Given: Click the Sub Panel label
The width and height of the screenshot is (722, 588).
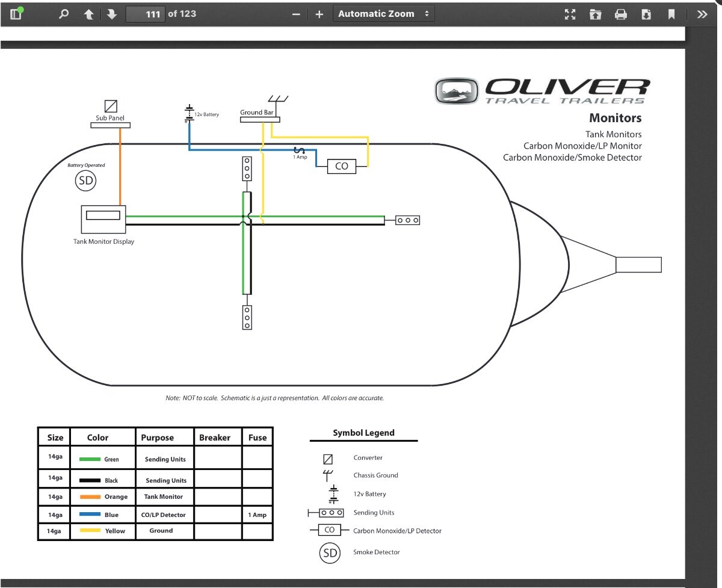Looking at the screenshot, I should point(110,118).
